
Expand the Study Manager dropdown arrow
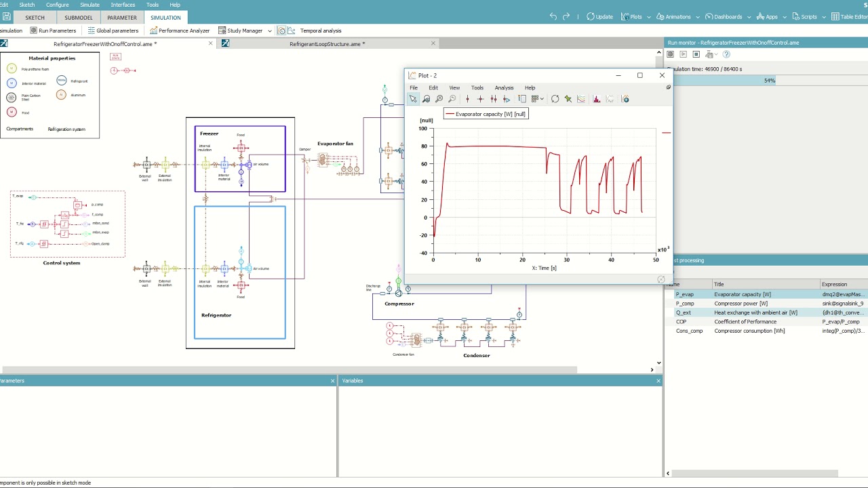click(x=270, y=30)
